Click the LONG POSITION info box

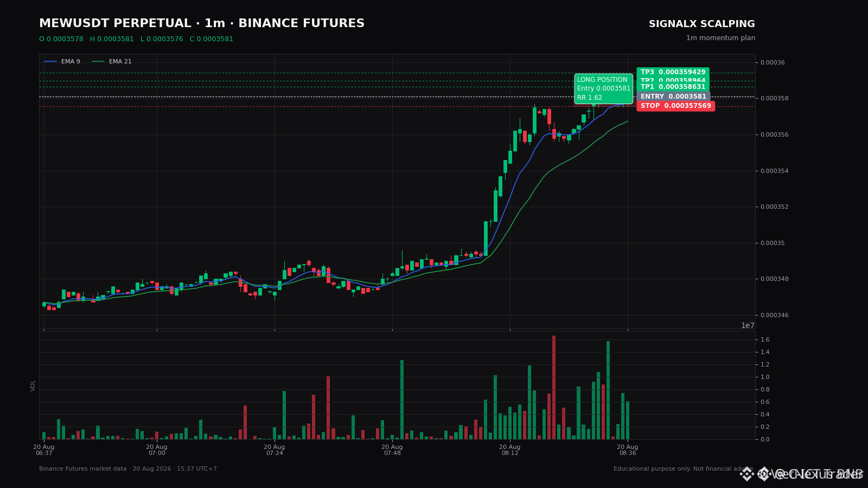(603, 88)
